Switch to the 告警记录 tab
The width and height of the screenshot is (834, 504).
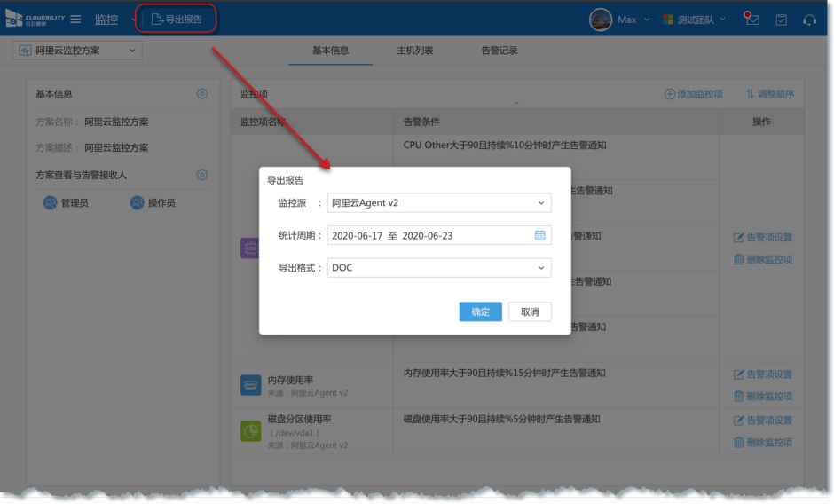(x=499, y=51)
